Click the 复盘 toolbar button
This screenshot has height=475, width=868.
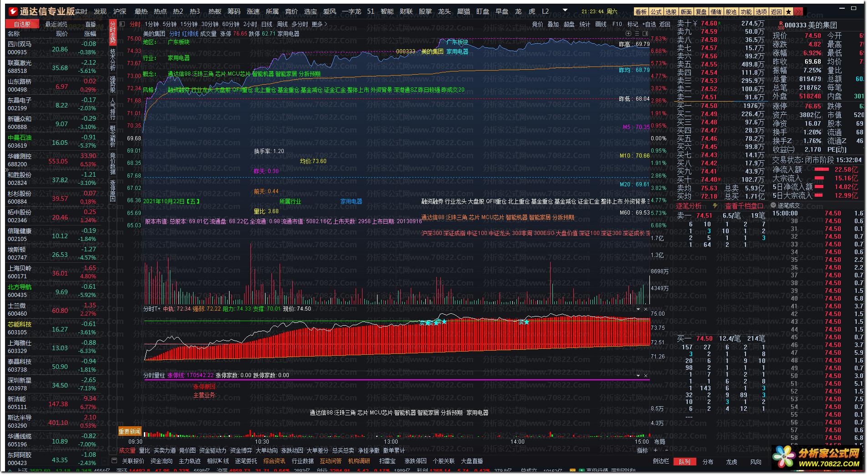pos(701,12)
